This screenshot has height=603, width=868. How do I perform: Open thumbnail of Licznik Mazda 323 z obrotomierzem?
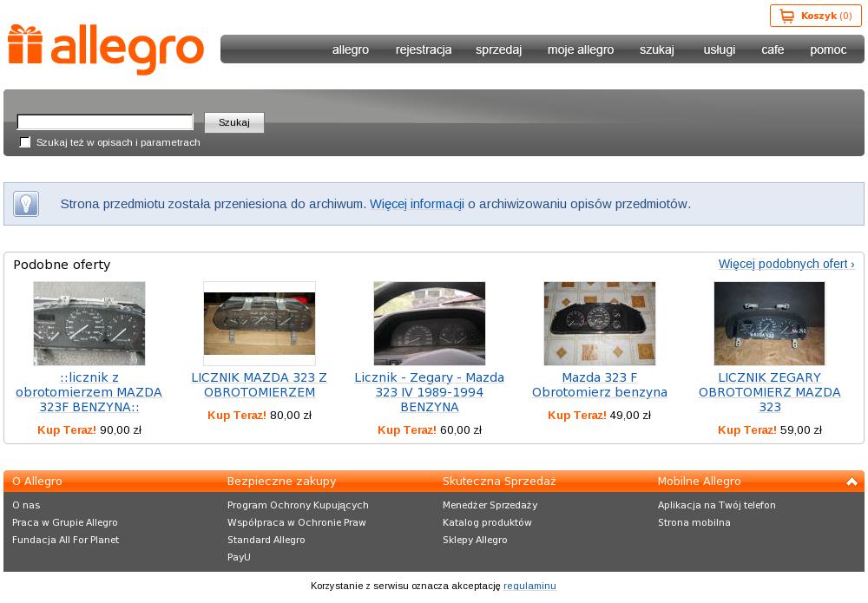click(x=260, y=324)
